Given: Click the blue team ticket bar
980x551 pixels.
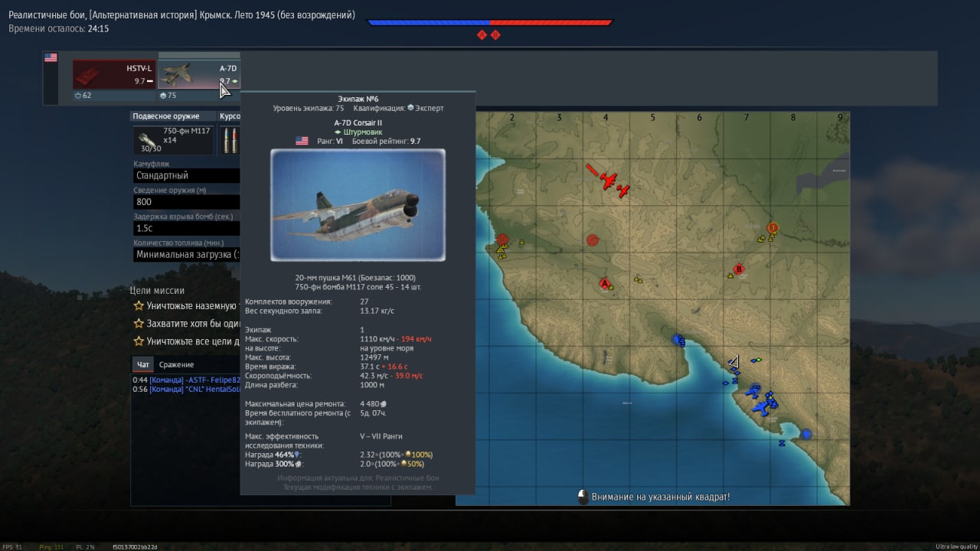Looking at the screenshot, I should pyautogui.click(x=429, y=23).
